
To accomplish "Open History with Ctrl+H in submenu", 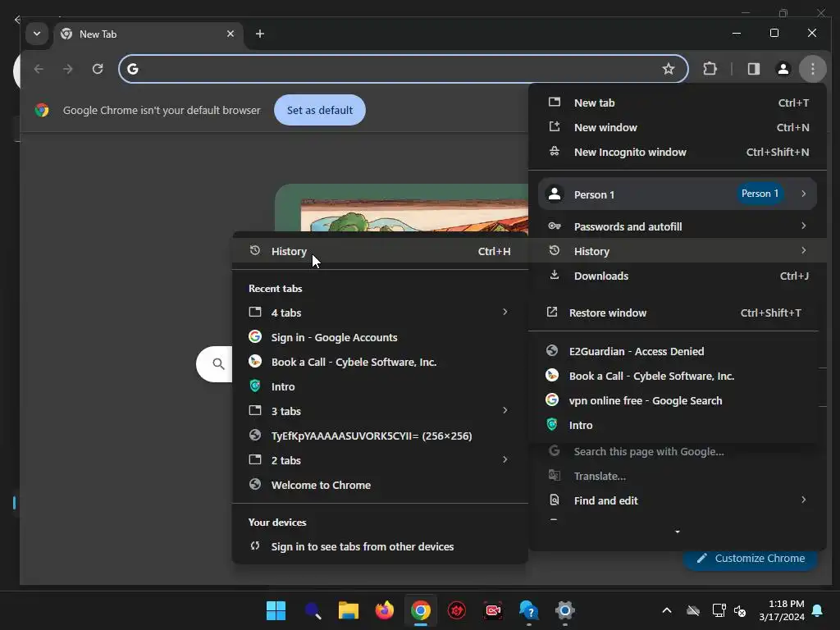I will point(380,251).
